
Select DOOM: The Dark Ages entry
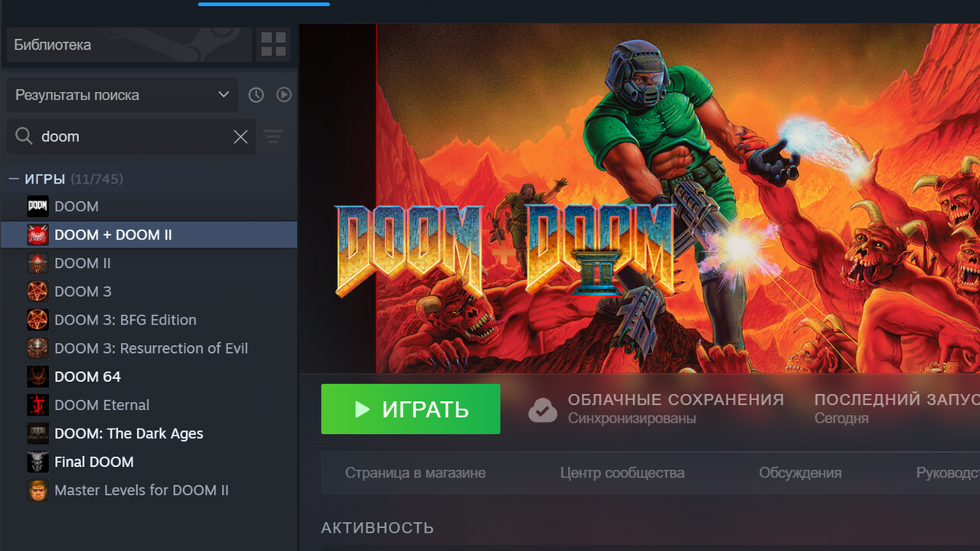[x=149, y=433]
